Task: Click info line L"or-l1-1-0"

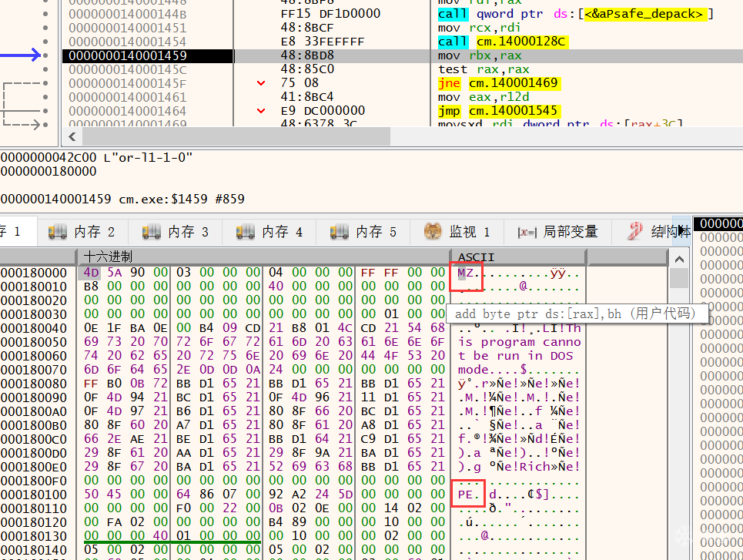Action: tap(148, 157)
